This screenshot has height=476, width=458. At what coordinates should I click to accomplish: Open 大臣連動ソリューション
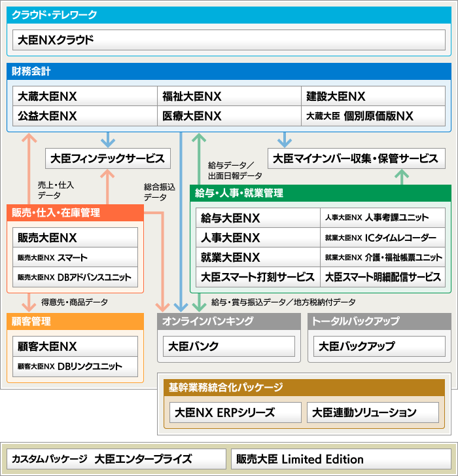tap(373, 412)
